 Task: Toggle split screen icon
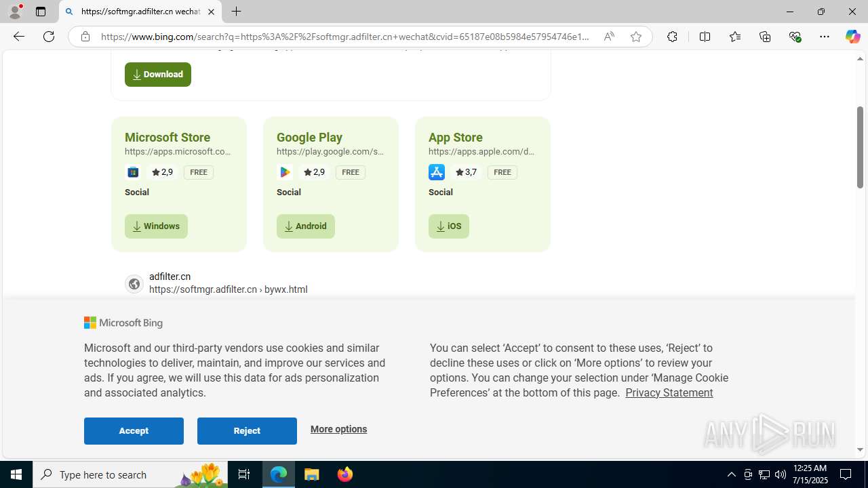(x=705, y=37)
